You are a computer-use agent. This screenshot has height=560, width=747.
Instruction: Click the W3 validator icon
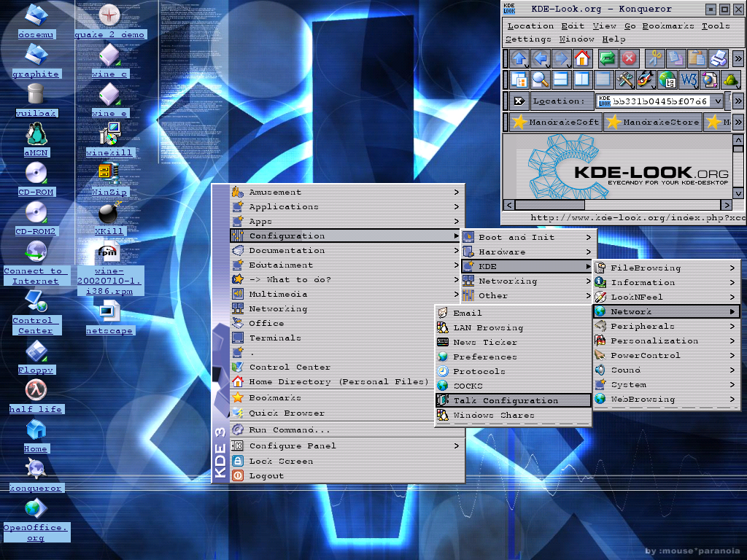pos(688,79)
